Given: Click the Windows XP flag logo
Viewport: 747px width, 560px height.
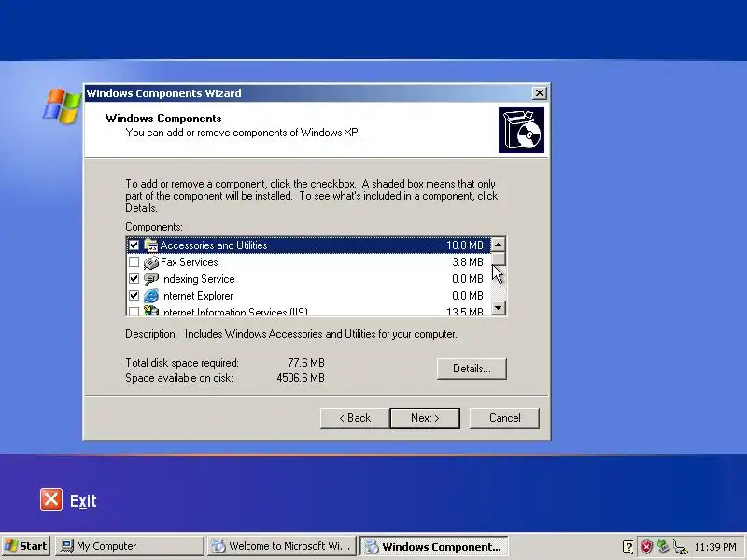Looking at the screenshot, I should tap(62, 105).
